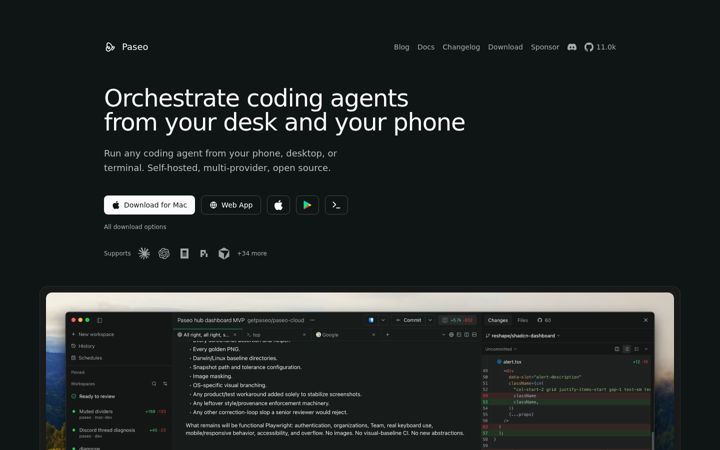720x450 pixels.
Task: Open the reshape/shadcn-dashboard branch dropdown
Action: pos(523,336)
